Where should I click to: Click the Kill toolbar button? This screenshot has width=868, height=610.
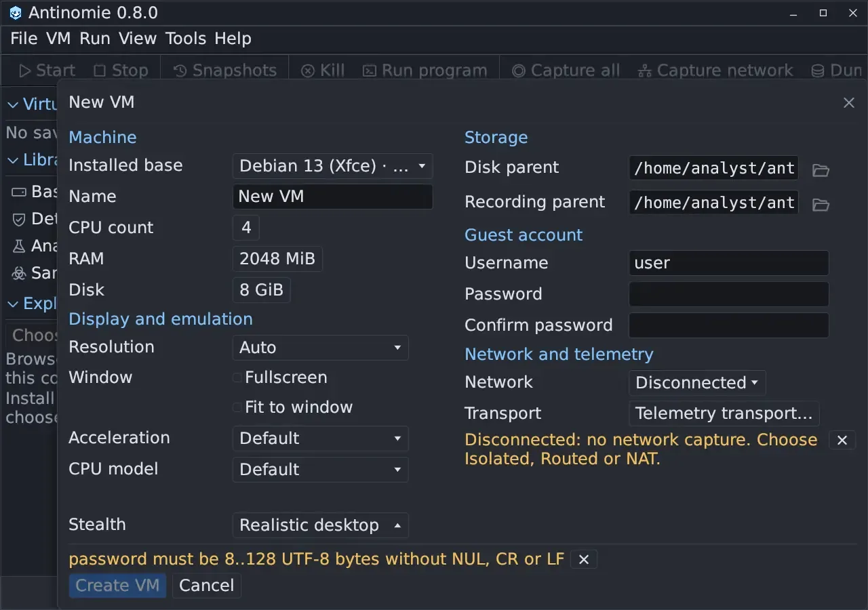[x=323, y=70]
